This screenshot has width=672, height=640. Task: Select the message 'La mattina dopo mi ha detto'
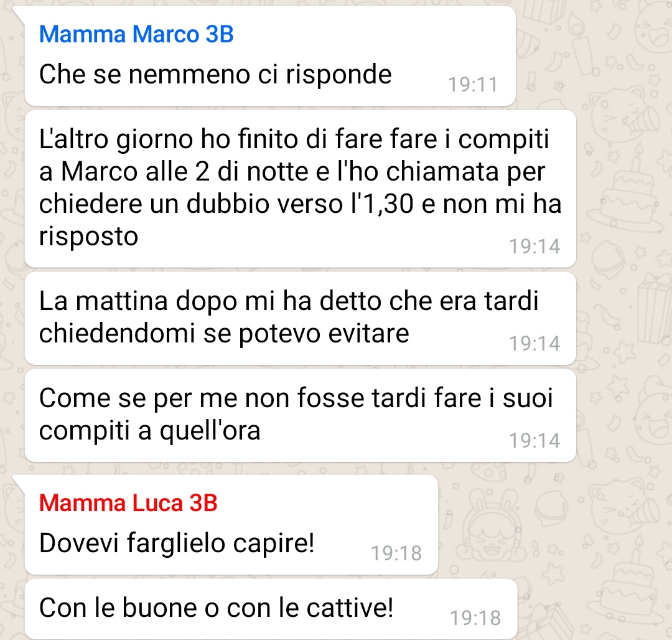(x=300, y=319)
